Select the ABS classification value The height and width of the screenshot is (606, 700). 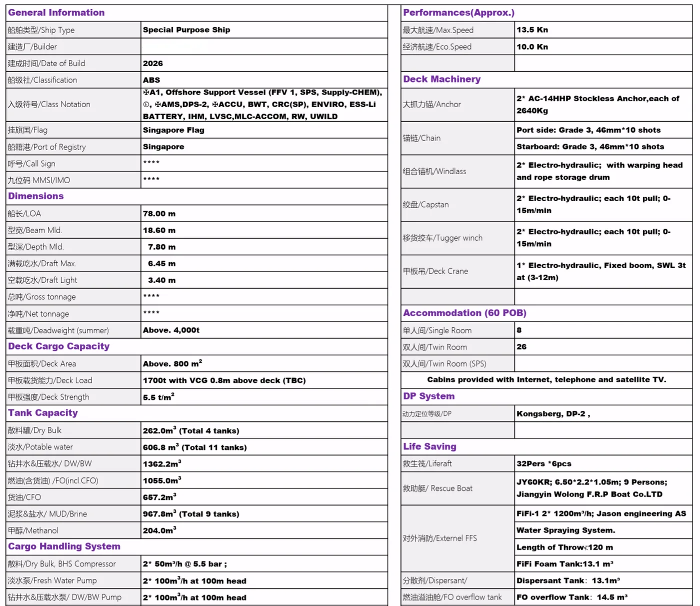[x=151, y=80]
